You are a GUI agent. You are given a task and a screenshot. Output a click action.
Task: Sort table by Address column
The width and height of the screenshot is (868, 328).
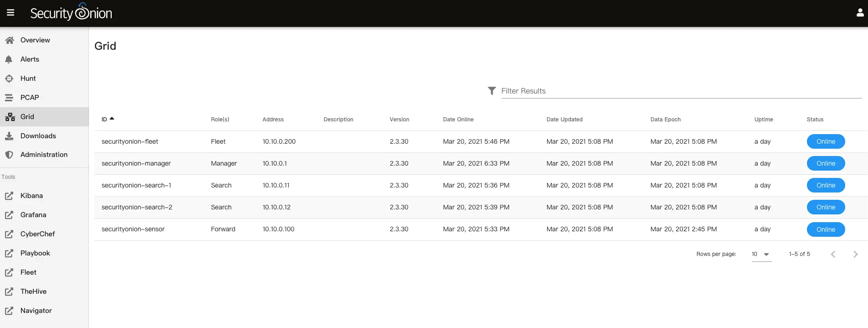tap(273, 120)
